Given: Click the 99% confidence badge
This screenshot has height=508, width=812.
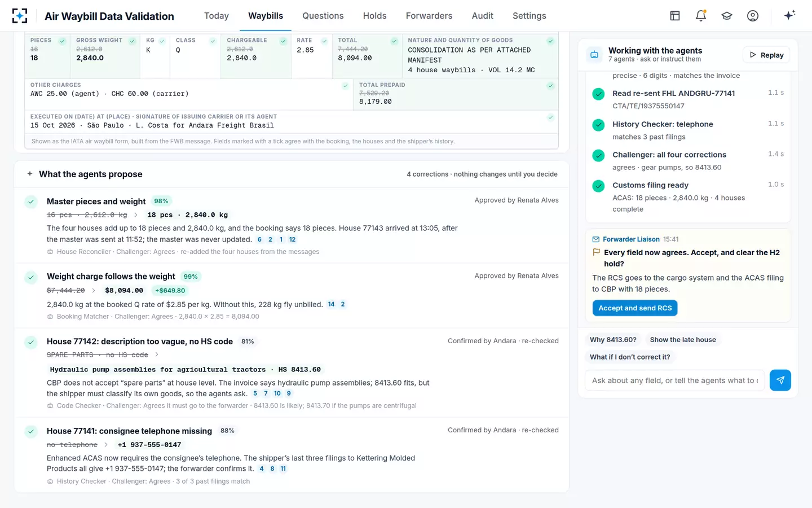Looking at the screenshot, I should click(x=191, y=277).
